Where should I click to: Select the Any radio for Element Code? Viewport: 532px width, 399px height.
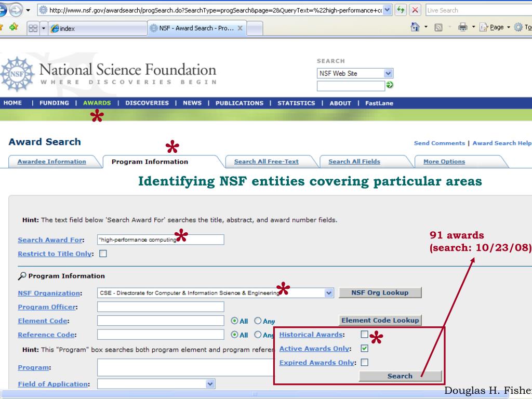point(258,321)
